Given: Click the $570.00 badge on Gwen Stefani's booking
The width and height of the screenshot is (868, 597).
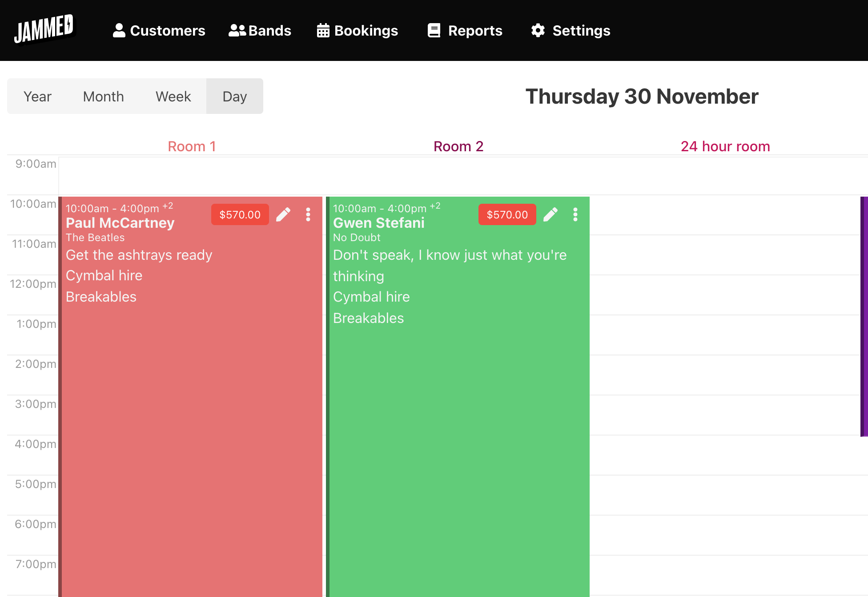Looking at the screenshot, I should pos(507,214).
